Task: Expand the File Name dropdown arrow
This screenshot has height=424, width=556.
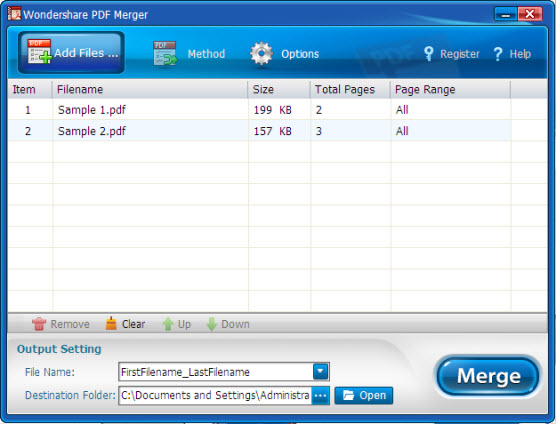Action: [x=321, y=372]
